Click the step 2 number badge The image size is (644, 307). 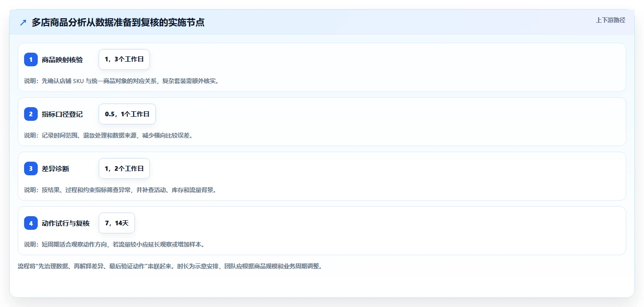(x=31, y=114)
